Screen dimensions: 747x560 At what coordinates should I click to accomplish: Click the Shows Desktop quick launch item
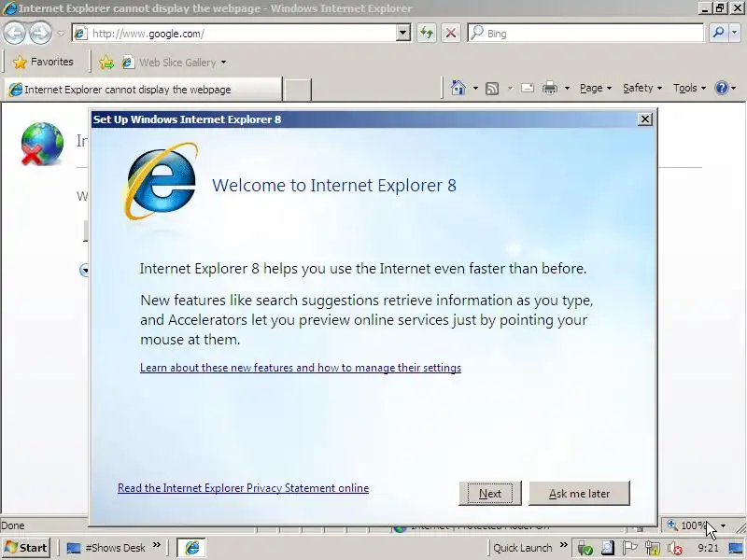click(x=106, y=548)
